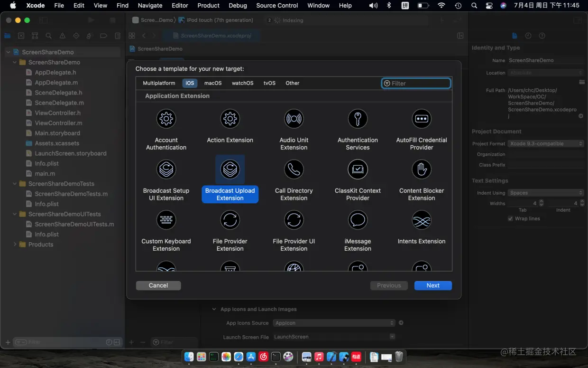Select the Intents Extension template

pyautogui.click(x=422, y=228)
